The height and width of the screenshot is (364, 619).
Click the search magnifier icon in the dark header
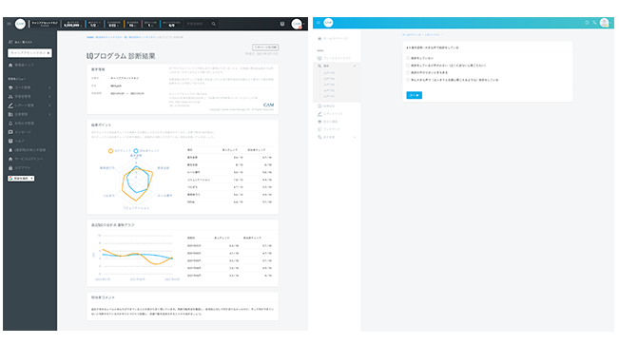(214, 24)
